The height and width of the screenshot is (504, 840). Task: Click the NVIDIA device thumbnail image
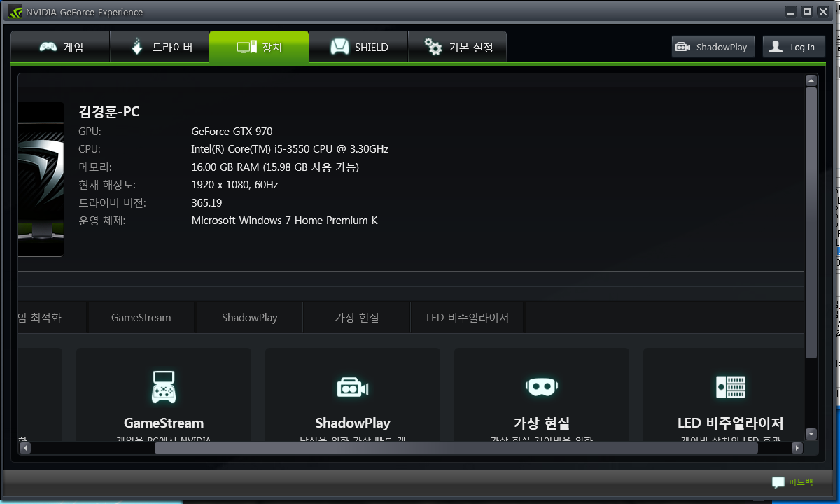[41, 179]
